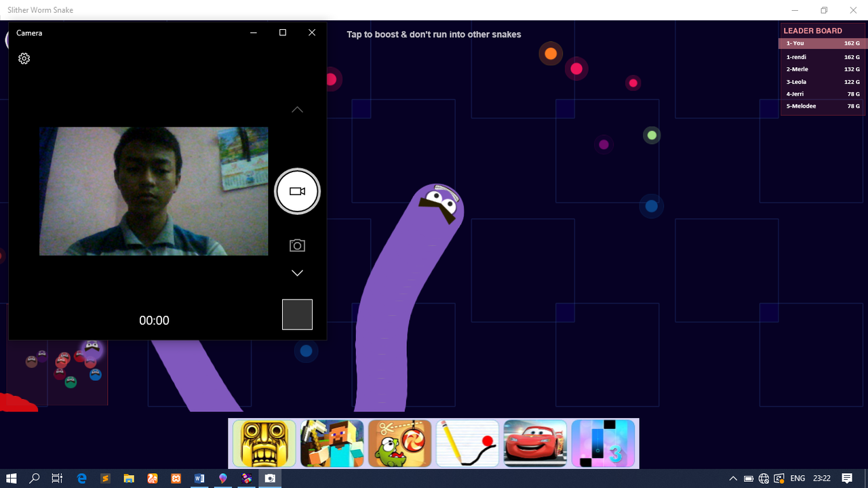This screenshot has height=488, width=868.
Task: Restore down the Slither Worm Snake window
Action: [x=824, y=10]
